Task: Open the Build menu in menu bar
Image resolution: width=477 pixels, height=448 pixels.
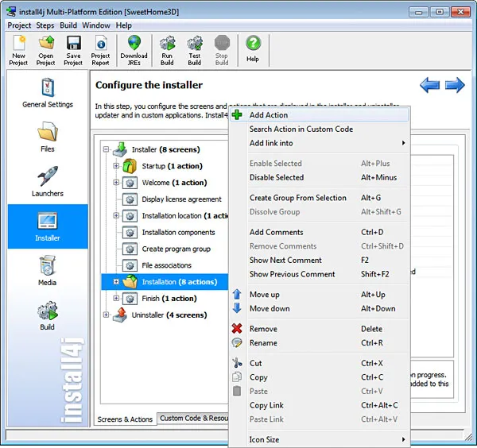Action: click(x=68, y=25)
